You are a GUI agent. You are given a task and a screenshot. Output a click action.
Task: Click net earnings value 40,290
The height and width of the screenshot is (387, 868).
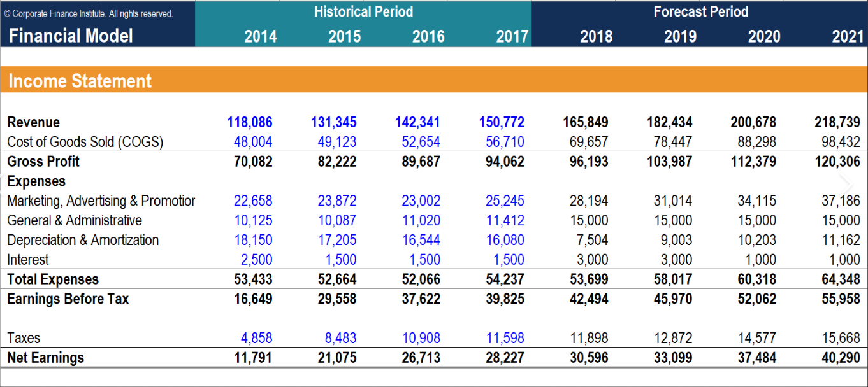pos(841,358)
